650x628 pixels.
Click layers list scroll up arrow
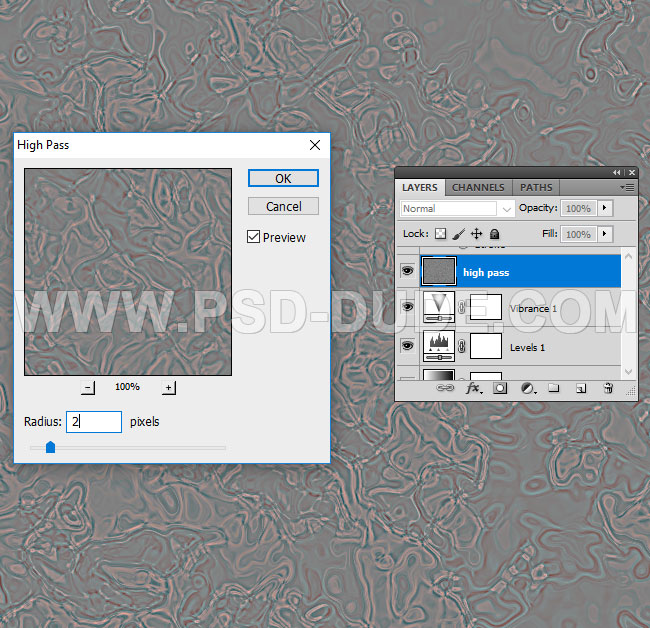click(628, 257)
